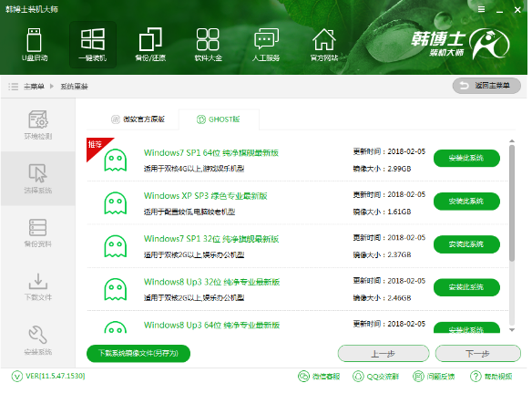Click the version check icon in the status bar
532x404 pixels.
point(17,377)
